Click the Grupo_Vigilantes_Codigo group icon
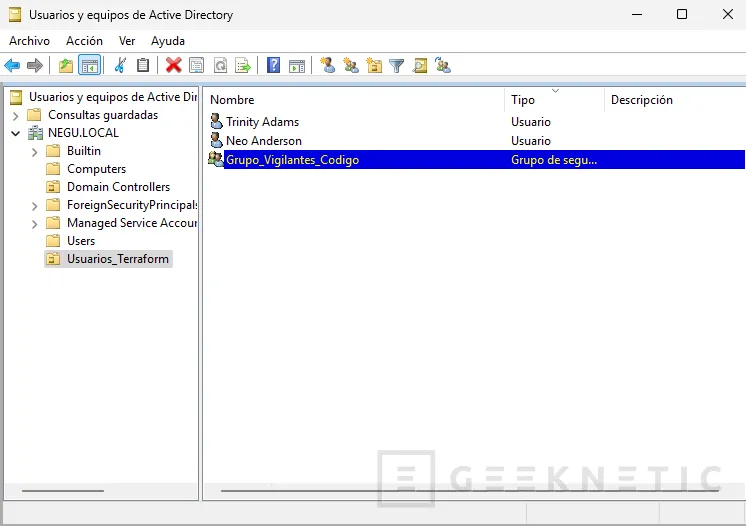Image resolution: width=746 pixels, height=526 pixels. 216,159
